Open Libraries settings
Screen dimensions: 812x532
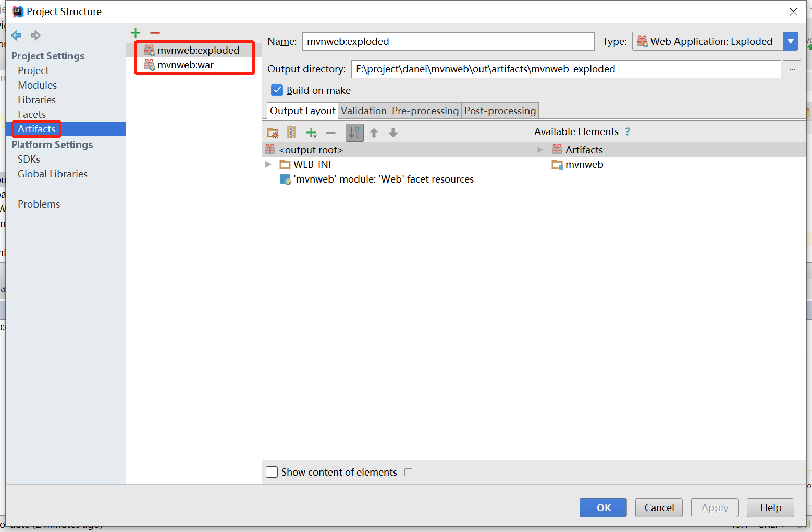click(36, 100)
